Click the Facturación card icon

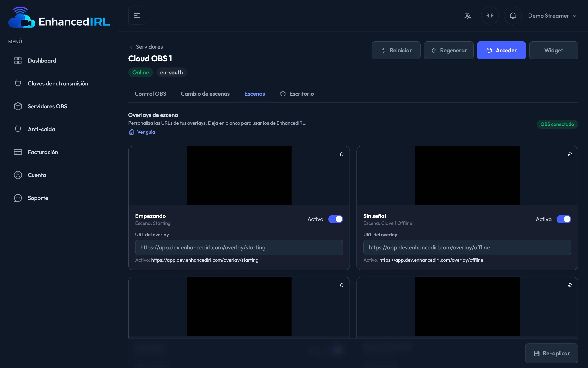(18, 152)
